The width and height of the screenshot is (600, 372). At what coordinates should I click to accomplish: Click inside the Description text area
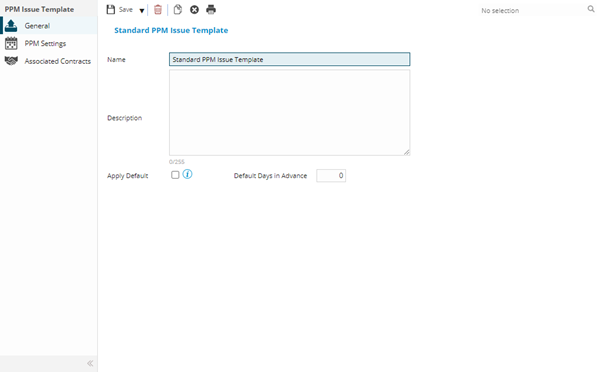[290, 113]
